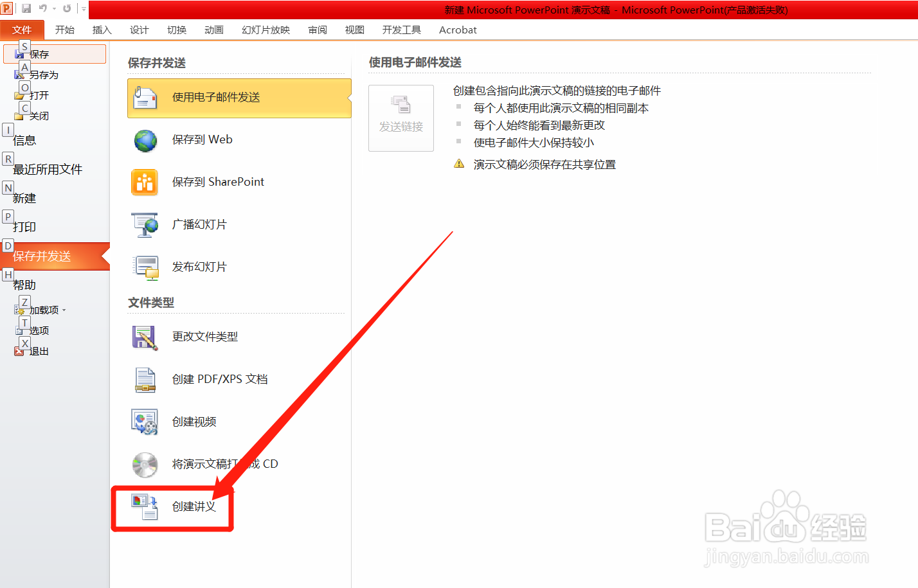
Task: Switch to the 开发工具 ribbon tab
Action: coord(402,30)
